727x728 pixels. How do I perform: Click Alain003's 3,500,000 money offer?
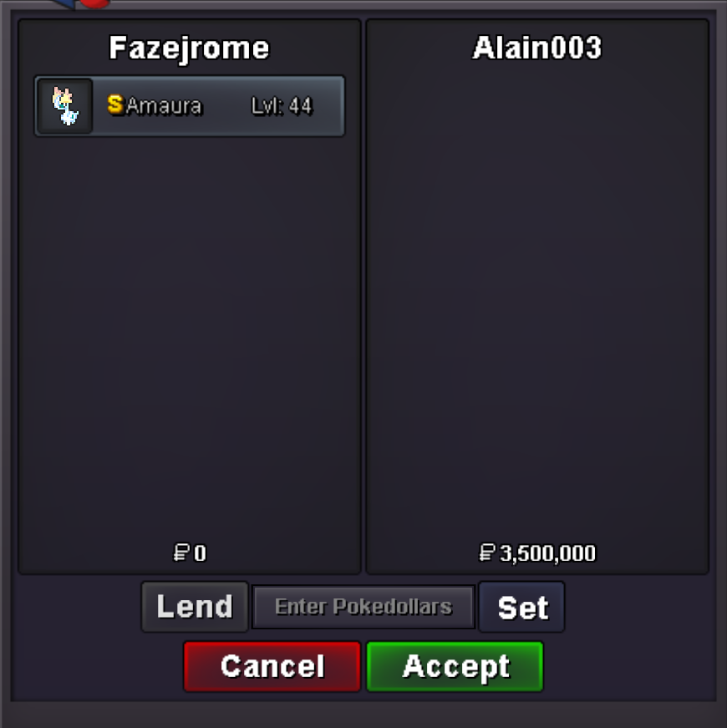coord(548,553)
